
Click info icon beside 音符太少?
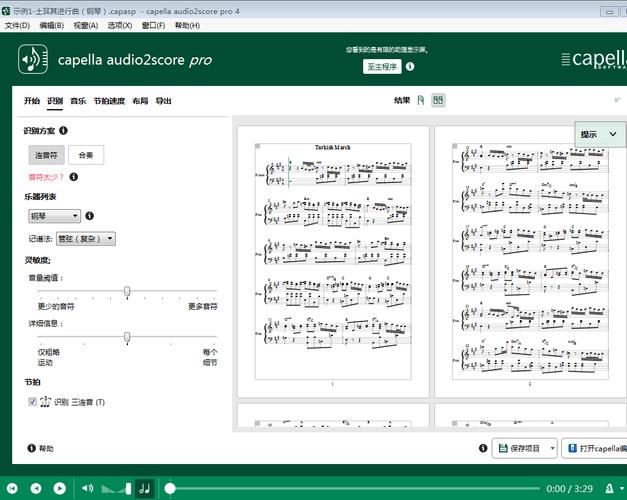(x=74, y=177)
